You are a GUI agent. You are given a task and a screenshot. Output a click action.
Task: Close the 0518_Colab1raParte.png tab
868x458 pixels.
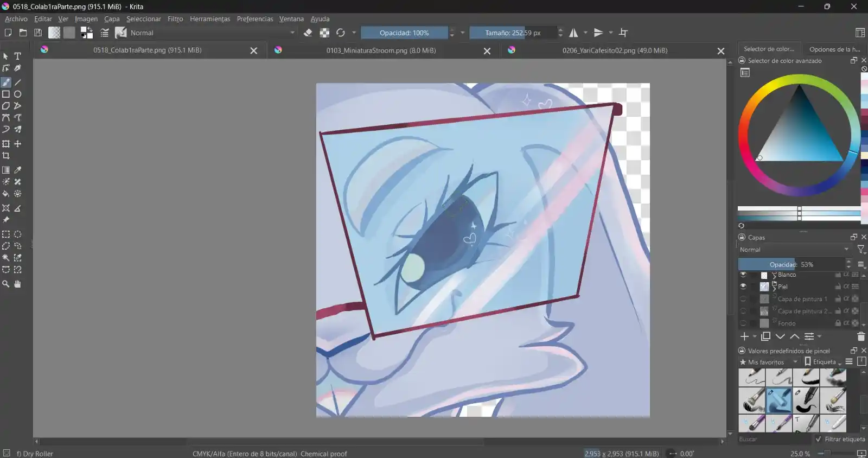pos(253,50)
